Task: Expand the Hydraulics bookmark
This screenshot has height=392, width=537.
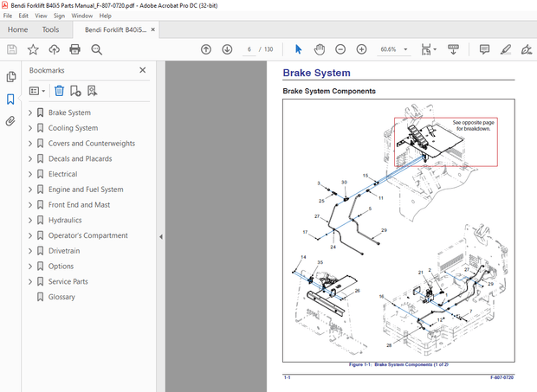Action: pos(30,221)
